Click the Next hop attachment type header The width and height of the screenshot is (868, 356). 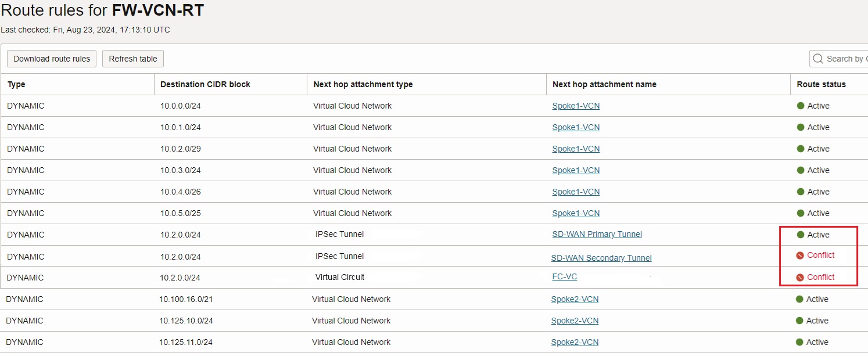[363, 84]
